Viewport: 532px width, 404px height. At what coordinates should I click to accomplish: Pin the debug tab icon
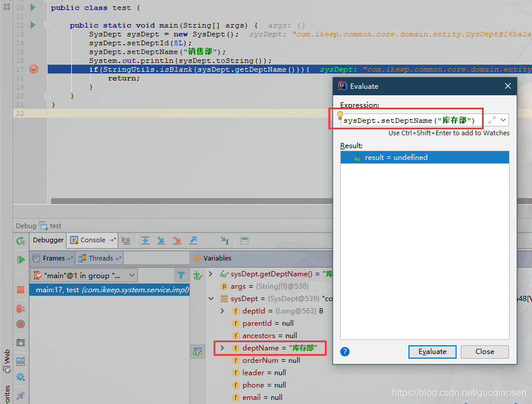pos(21,395)
